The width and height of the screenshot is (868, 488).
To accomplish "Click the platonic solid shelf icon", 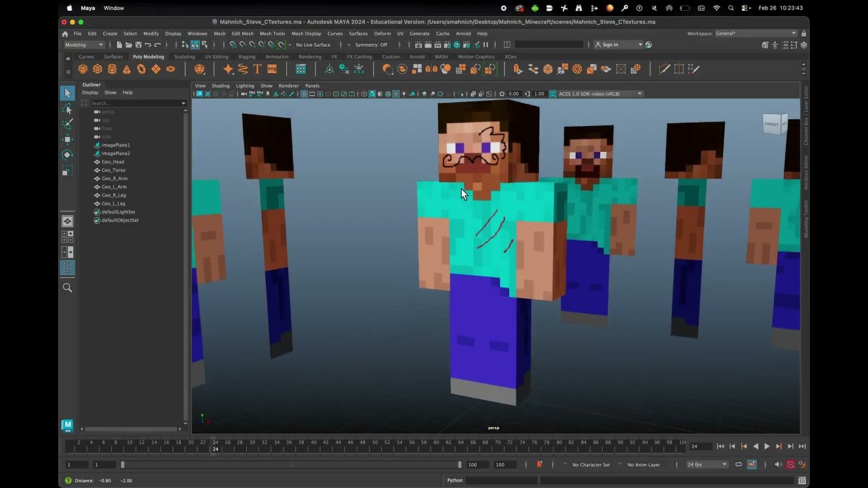I will coord(199,69).
